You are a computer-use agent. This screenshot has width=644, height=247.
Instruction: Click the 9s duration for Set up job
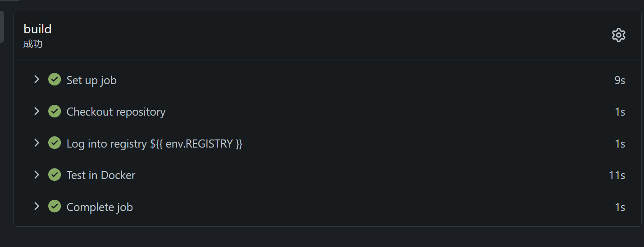click(x=620, y=80)
